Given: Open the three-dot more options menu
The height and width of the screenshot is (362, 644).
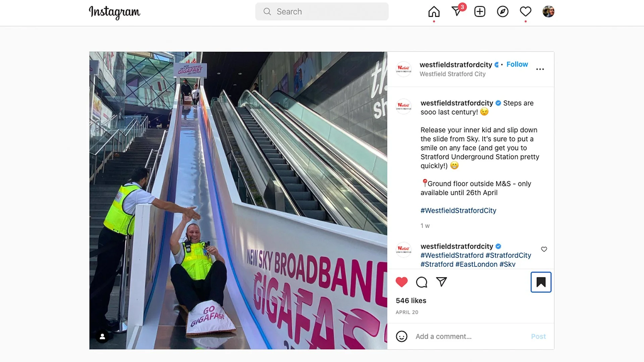Looking at the screenshot, I should (540, 69).
